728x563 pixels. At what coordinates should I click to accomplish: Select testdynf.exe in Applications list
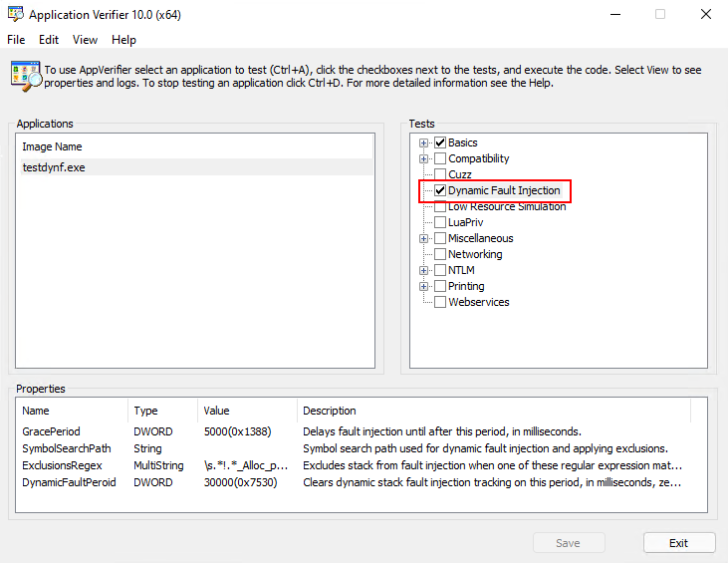[x=195, y=167]
